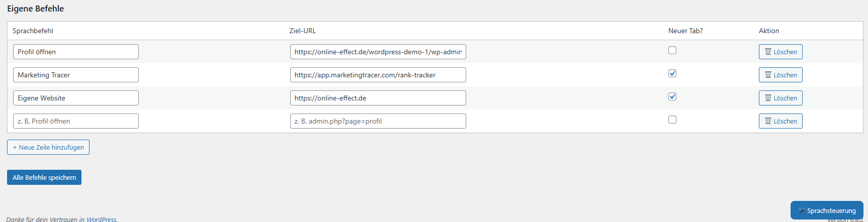868x222 pixels.
Task: Edit the https://online-effect.de URL field
Action: click(378, 98)
